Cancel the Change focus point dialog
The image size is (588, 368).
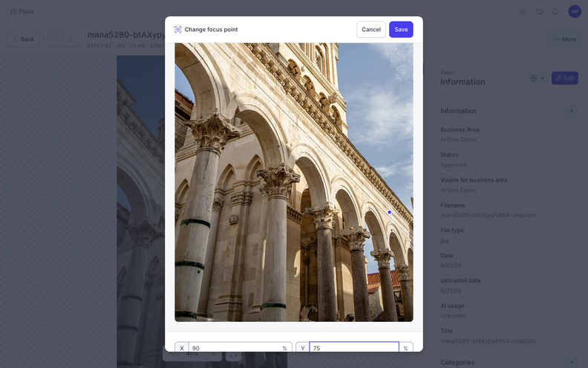pos(371,29)
